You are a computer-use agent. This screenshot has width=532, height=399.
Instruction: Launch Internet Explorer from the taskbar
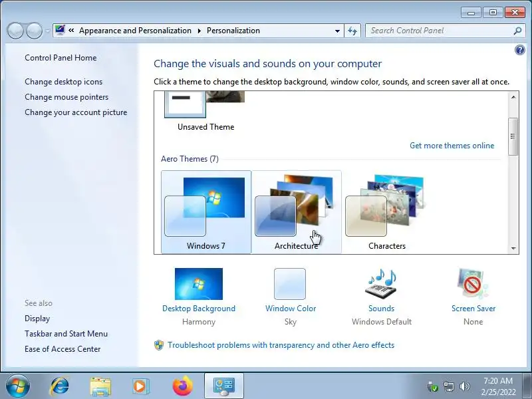(x=59, y=386)
